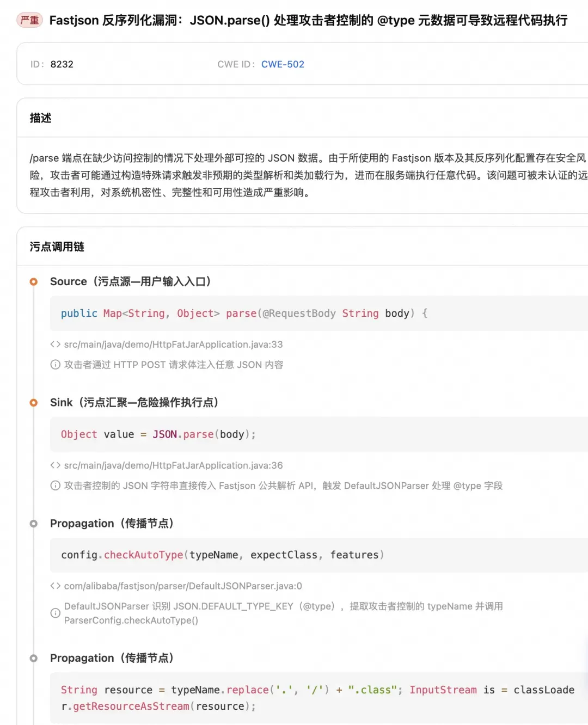Click the 严重 severity badge
588x725 pixels.
[29, 20]
